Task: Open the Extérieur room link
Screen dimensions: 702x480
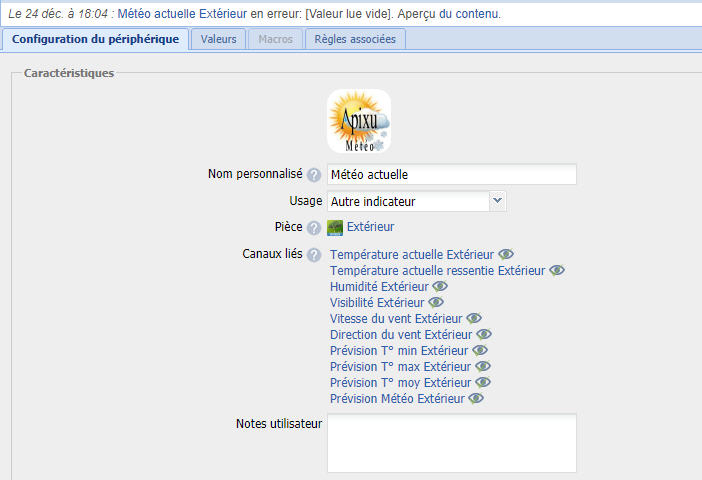Action: 371,227
